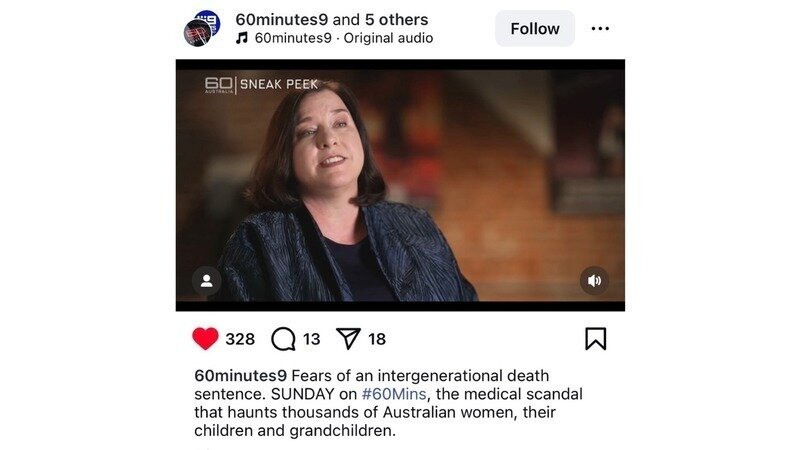Save post with the bookmark icon
This screenshot has width=800, height=450.
tap(595, 339)
